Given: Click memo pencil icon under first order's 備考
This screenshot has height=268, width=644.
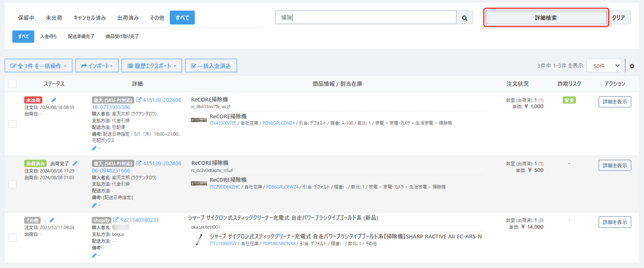Looking at the screenshot, I should pyautogui.click(x=94, y=148).
